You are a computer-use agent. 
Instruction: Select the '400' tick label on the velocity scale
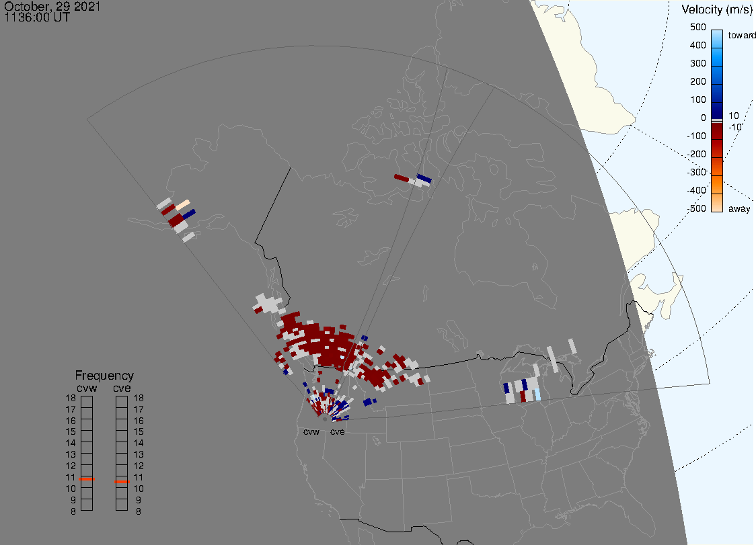point(697,45)
